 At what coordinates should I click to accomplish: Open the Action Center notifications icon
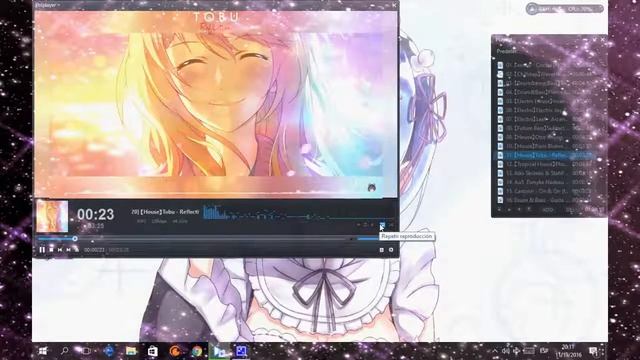[x=593, y=351]
